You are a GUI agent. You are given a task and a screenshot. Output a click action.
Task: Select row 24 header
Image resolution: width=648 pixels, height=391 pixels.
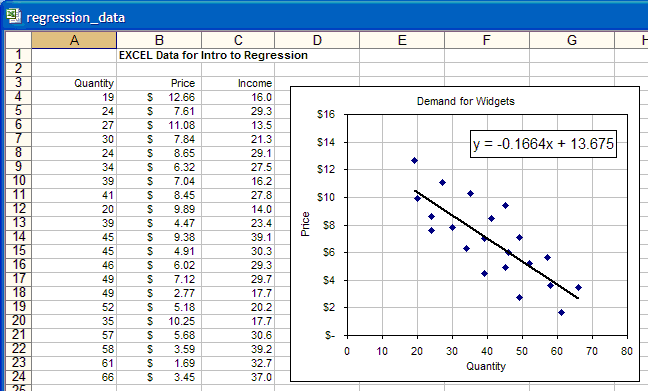[18, 377]
